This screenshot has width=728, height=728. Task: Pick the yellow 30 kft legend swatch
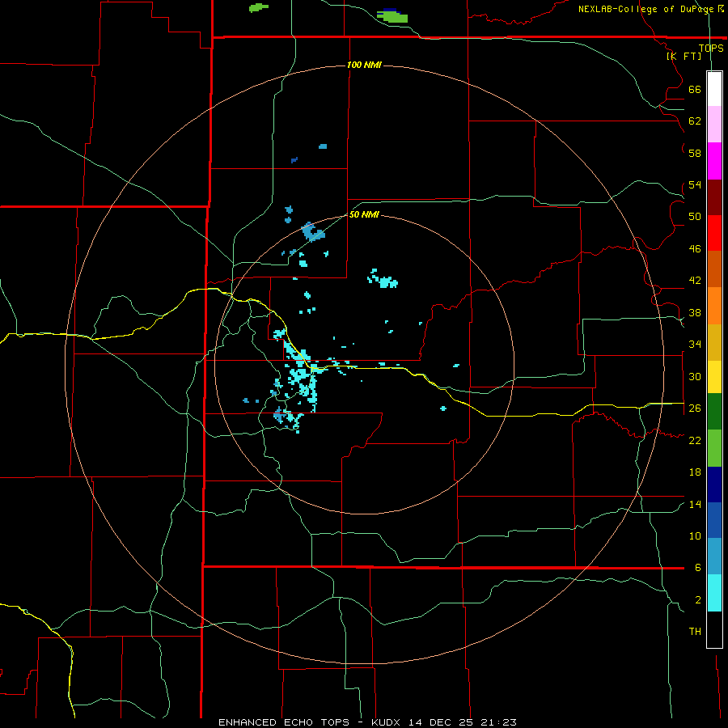click(714, 377)
